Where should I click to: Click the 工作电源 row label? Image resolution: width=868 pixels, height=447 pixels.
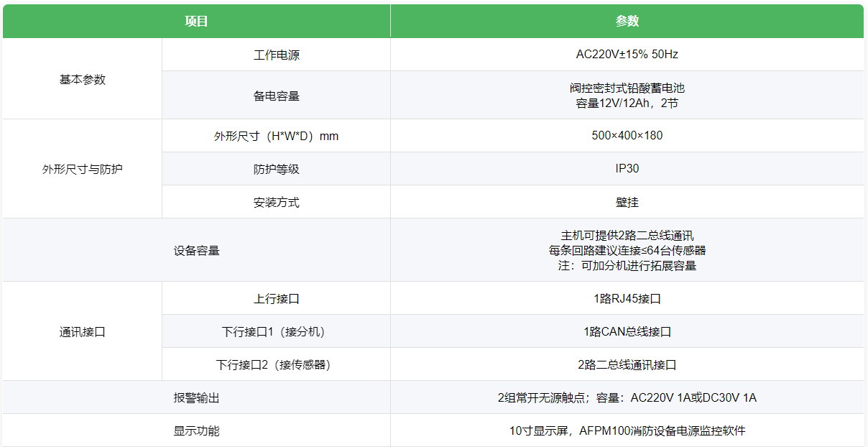click(277, 55)
